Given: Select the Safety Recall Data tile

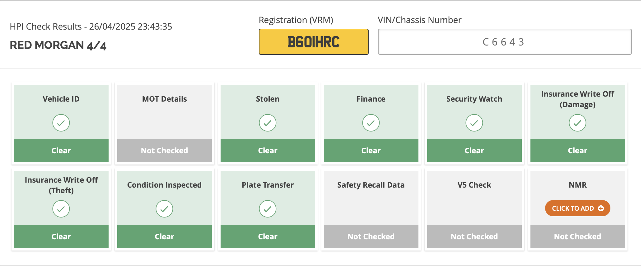Looking at the screenshot, I should 371,209.
